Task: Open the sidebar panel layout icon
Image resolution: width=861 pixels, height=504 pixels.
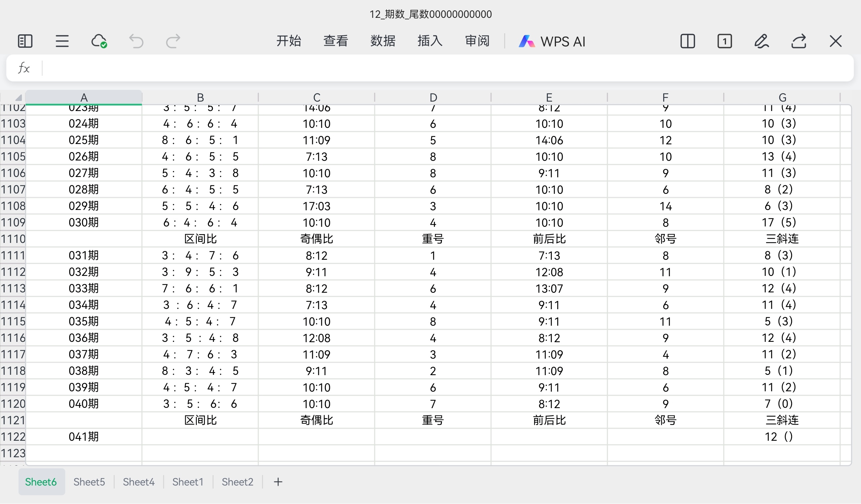Action: [25, 41]
